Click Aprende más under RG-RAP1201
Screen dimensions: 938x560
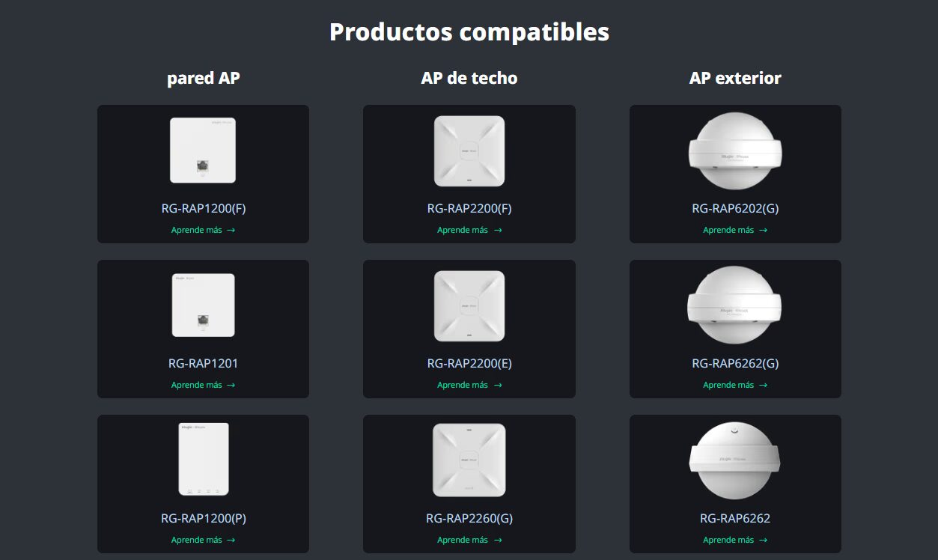(203, 385)
